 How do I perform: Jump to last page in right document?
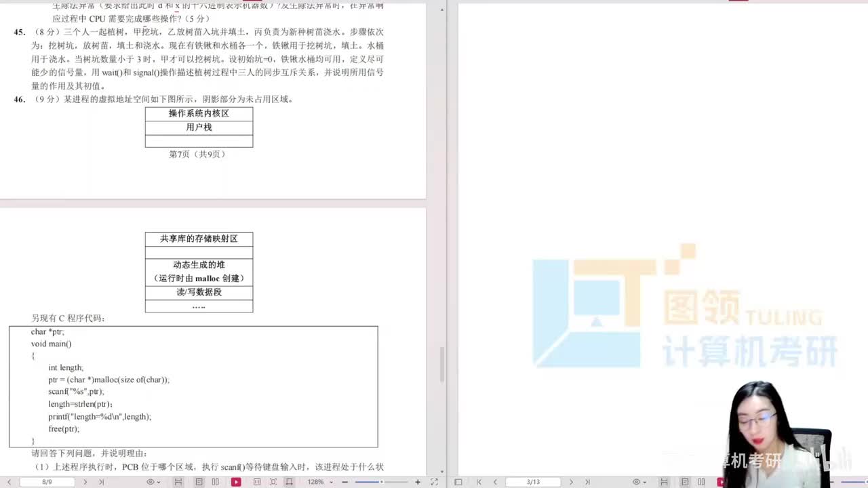pyautogui.click(x=587, y=482)
